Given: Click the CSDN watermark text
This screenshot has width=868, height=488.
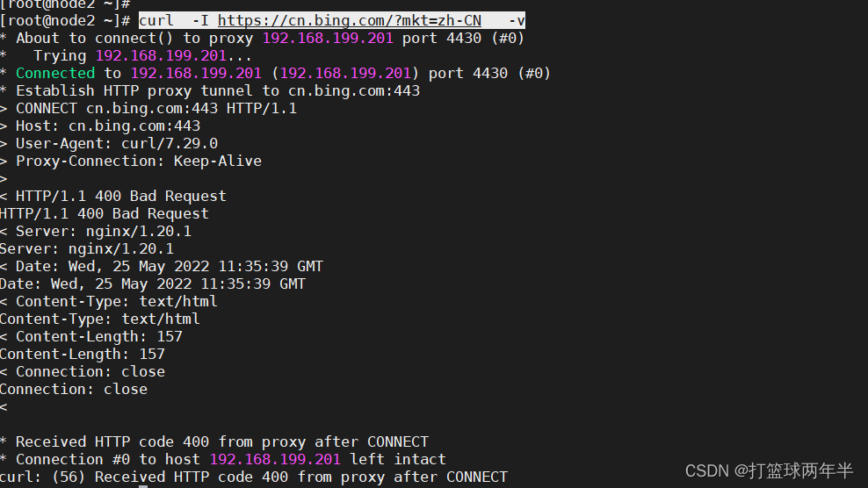Looking at the screenshot, I should [x=769, y=470].
